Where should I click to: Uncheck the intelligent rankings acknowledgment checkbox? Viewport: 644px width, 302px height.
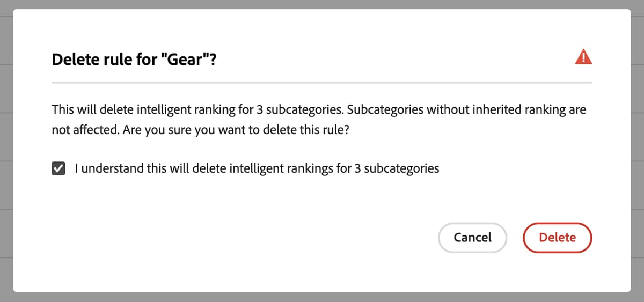(x=58, y=169)
